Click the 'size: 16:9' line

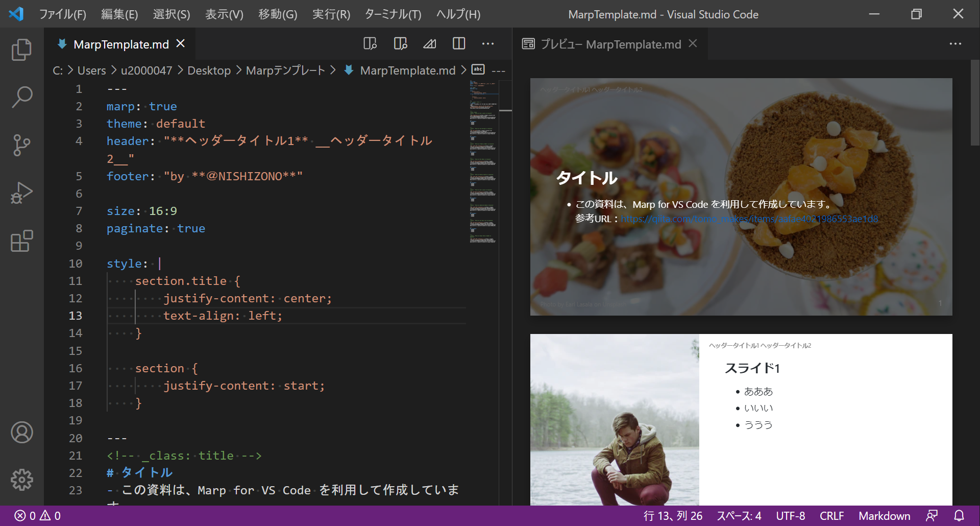[142, 211]
